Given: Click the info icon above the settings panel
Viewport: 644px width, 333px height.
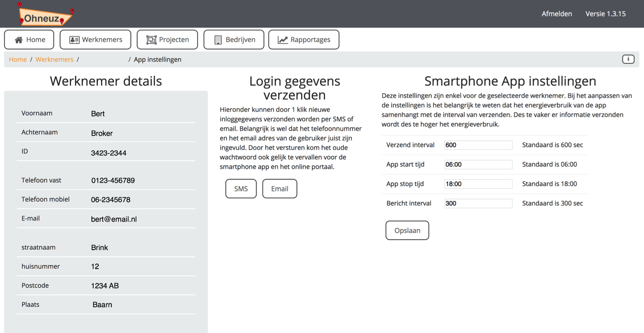Looking at the screenshot, I should (628, 59).
